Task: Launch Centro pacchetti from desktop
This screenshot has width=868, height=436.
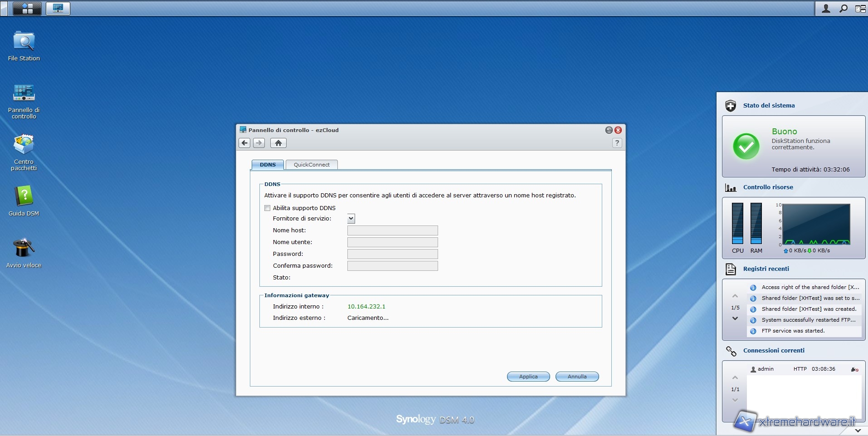Action: pyautogui.click(x=24, y=145)
